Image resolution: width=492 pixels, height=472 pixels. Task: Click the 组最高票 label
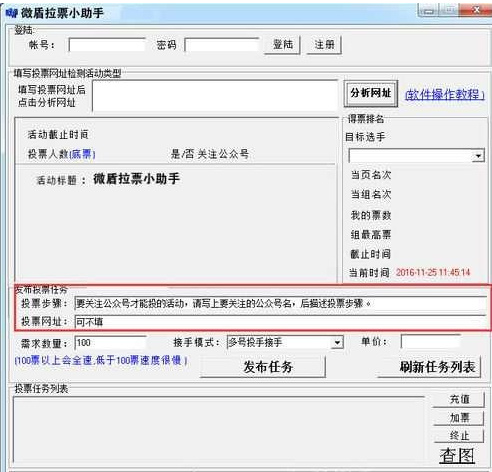pos(370,235)
